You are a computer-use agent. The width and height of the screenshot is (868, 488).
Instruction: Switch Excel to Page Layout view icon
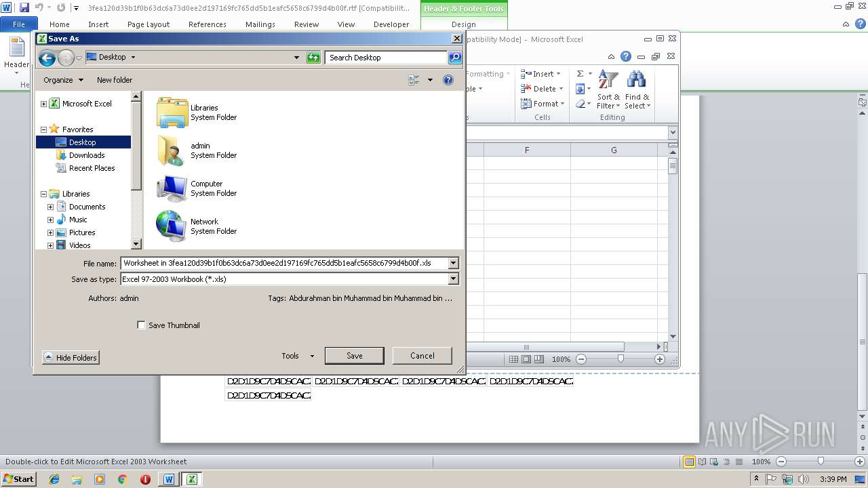pyautogui.click(x=526, y=359)
